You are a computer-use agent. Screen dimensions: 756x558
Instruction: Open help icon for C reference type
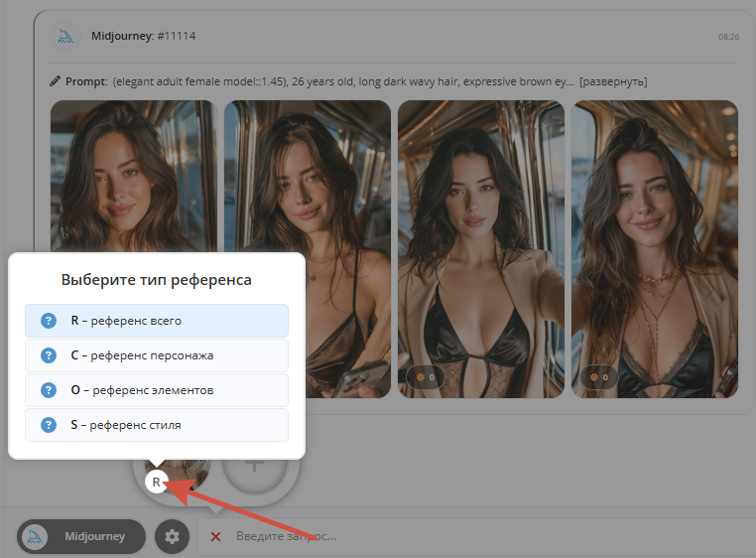coord(49,355)
